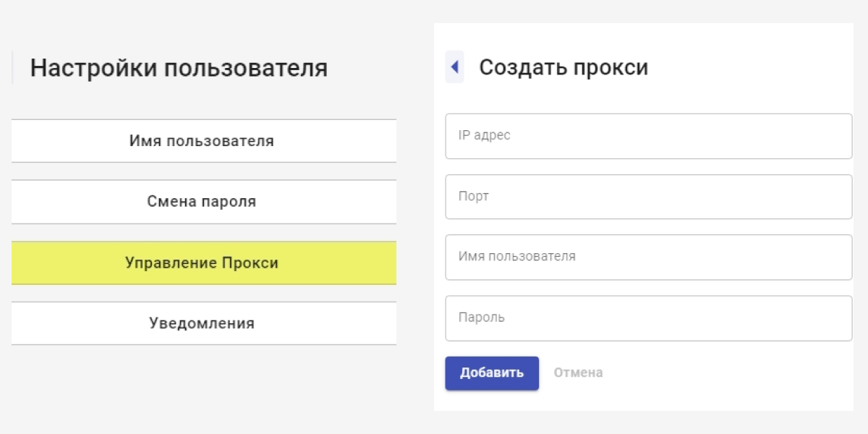Focus the proxy Имя пользователя input field

pos(649,258)
